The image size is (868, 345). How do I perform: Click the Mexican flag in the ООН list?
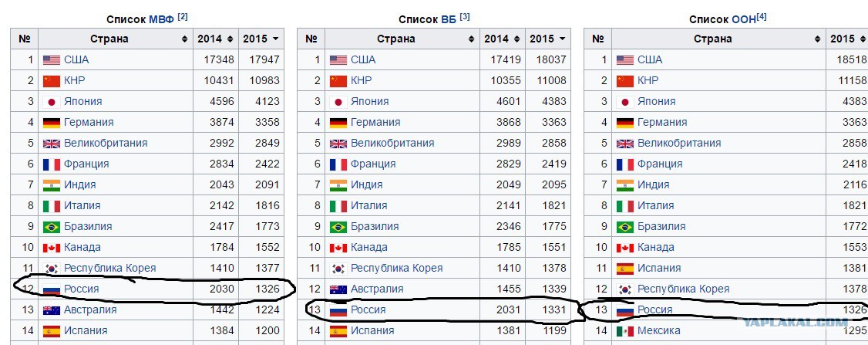click(625, 331)
